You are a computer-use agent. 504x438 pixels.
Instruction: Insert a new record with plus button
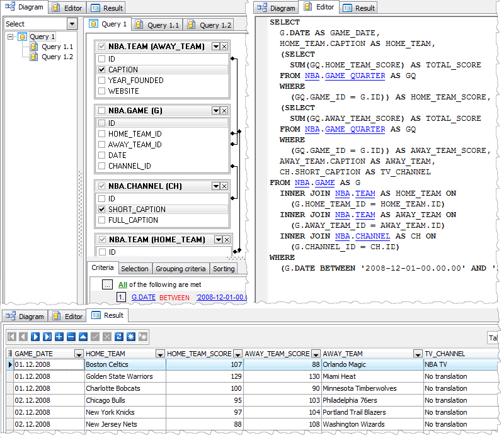59,337
